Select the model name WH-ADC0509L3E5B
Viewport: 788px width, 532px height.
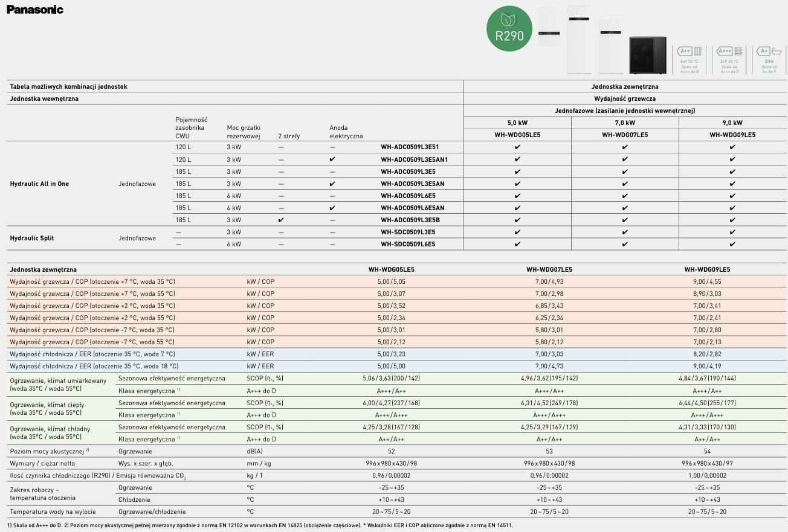tap(410, 220)
